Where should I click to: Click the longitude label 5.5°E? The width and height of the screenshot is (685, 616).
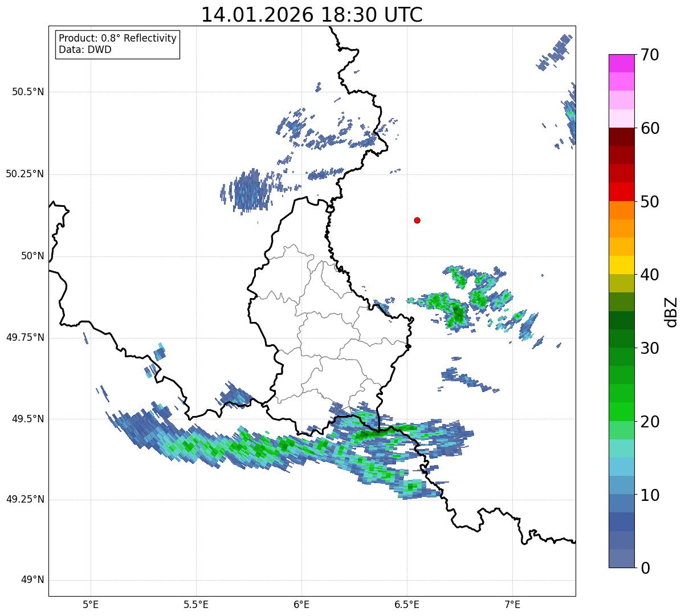tap(196, 604)
